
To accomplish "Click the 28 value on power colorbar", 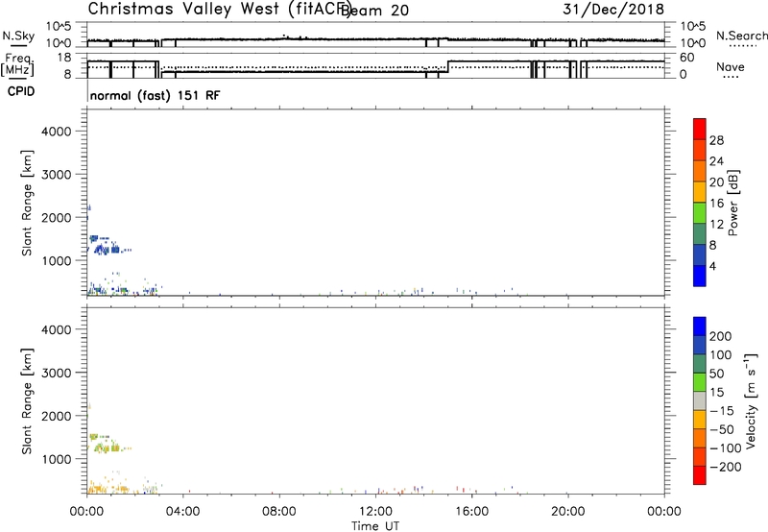I will (x=716, y=140).
